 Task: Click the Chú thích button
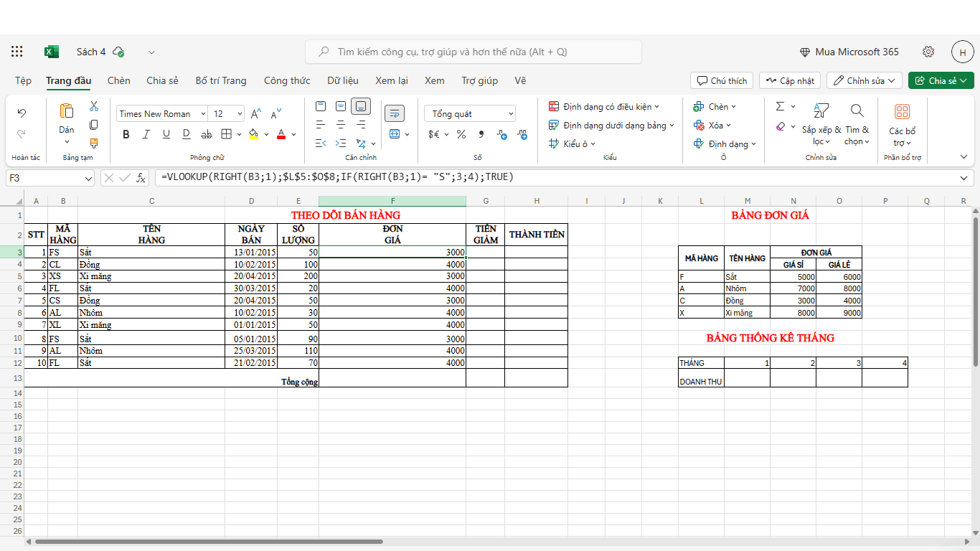click(x=722, y=80)
